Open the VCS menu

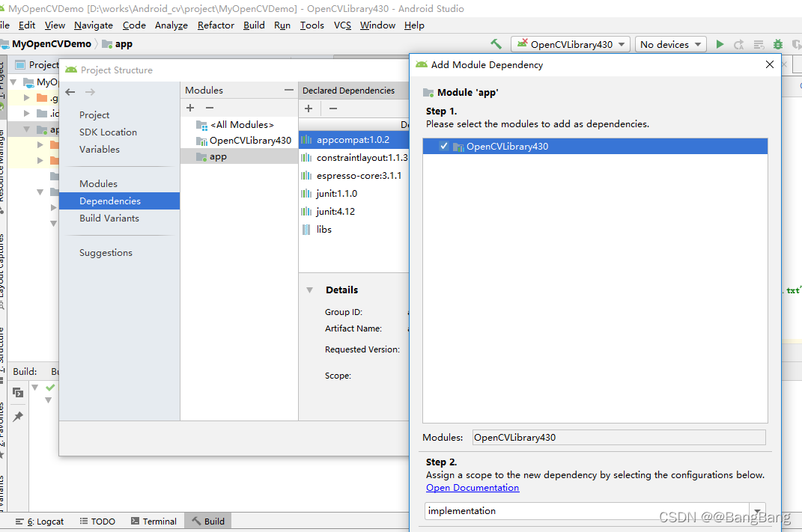pos(343,25)
